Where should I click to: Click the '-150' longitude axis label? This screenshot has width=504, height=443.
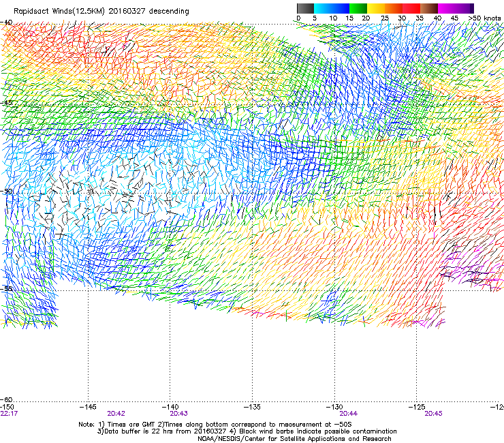(7, 408)
